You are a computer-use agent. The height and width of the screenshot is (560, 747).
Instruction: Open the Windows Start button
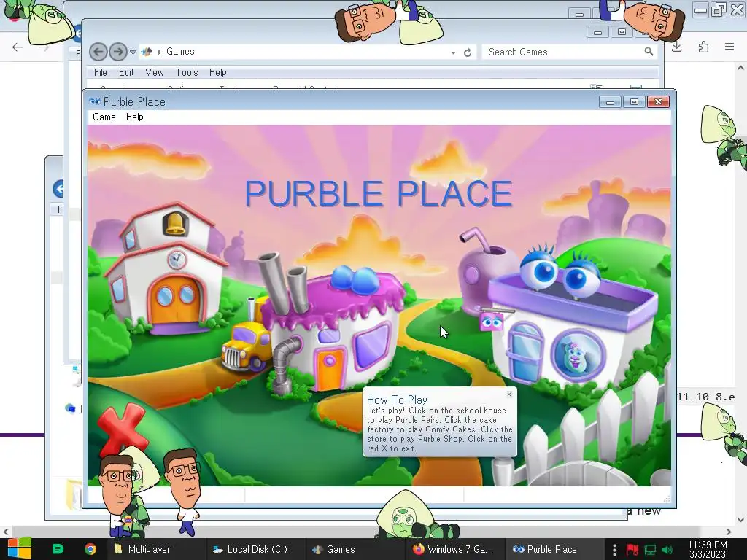(20, 549)
